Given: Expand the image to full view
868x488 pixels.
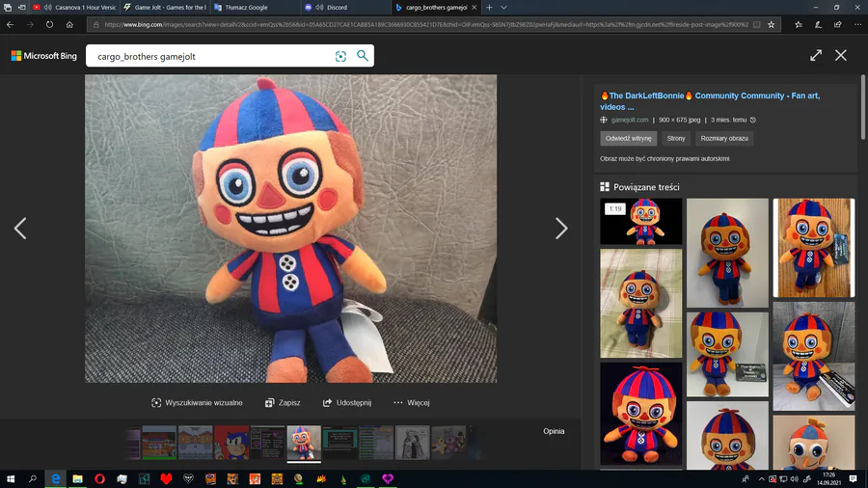Looking at the screenshot, I should click(x=815, y=55).
